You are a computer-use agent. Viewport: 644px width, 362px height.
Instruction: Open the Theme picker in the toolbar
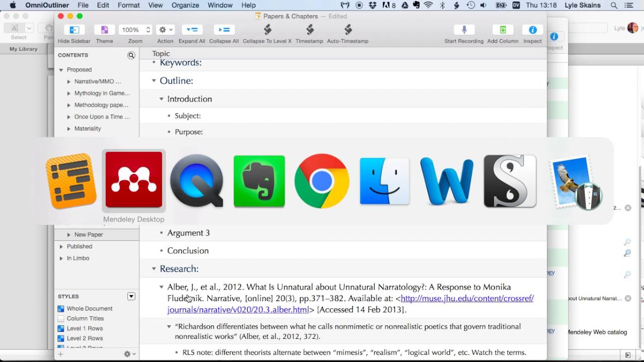(x=104, y=30)
